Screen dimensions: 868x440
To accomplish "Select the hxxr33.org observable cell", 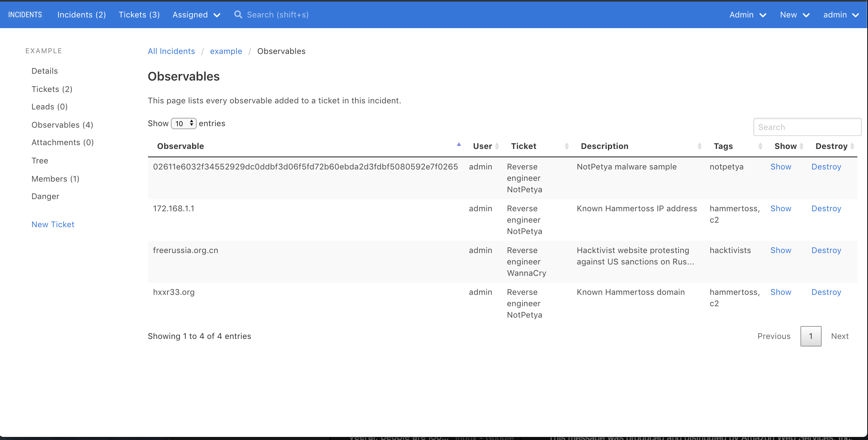I will click(174, 292).
